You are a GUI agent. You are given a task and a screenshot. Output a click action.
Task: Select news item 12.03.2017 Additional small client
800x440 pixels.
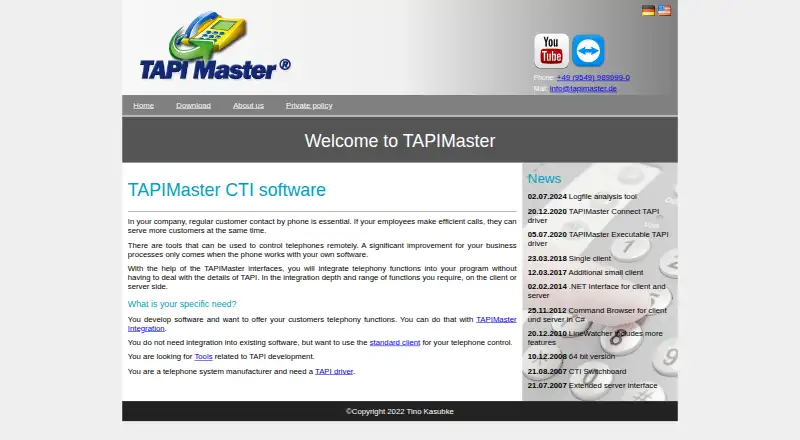[585, 273]
